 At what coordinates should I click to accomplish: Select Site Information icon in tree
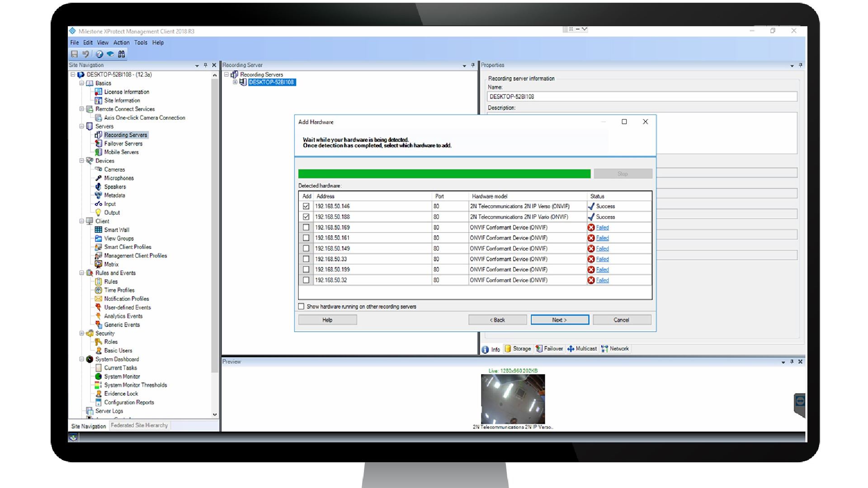[x=98, y=100]
